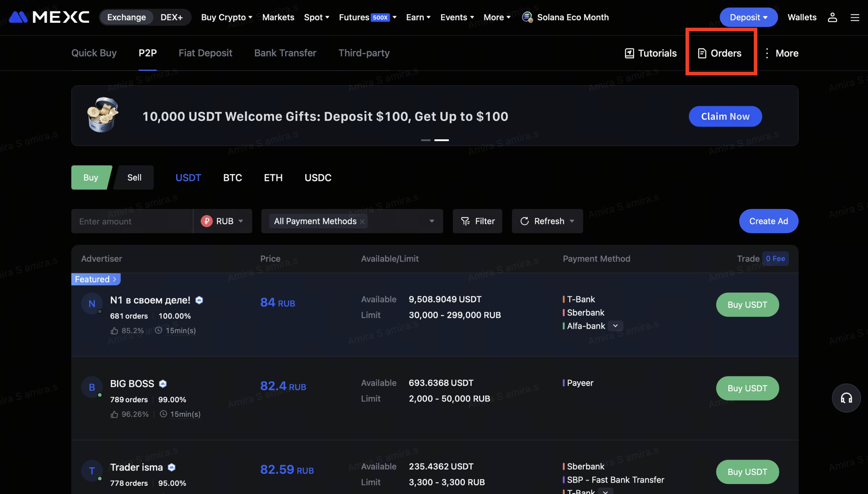Click the headset customer support icon
This screenshot has height=494, width=868.
click(846, 398)
